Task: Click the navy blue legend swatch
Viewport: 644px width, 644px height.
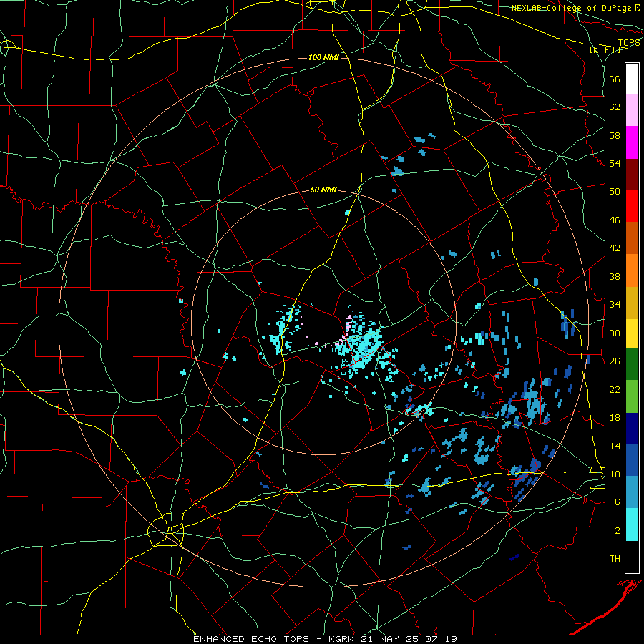Action: (x=632, y=429)
